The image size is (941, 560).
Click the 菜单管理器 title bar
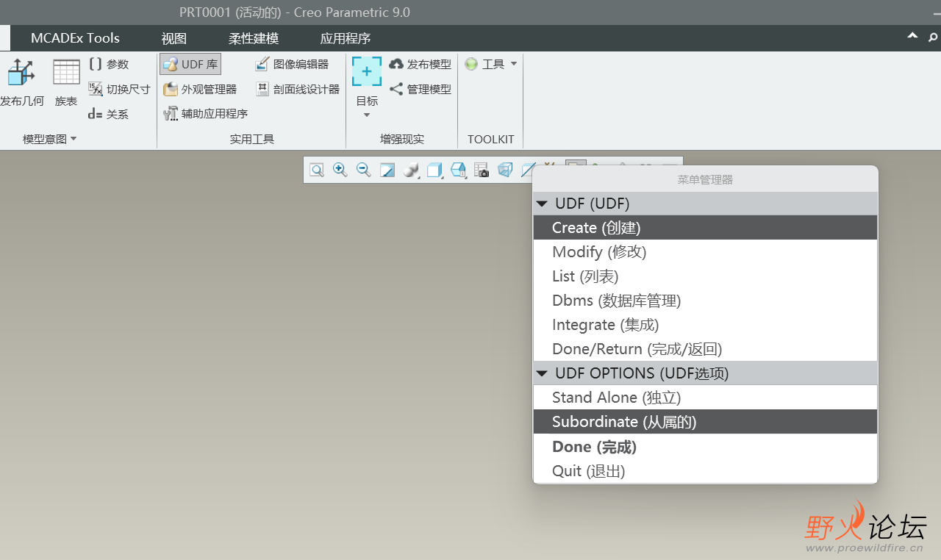coord(706,179)
